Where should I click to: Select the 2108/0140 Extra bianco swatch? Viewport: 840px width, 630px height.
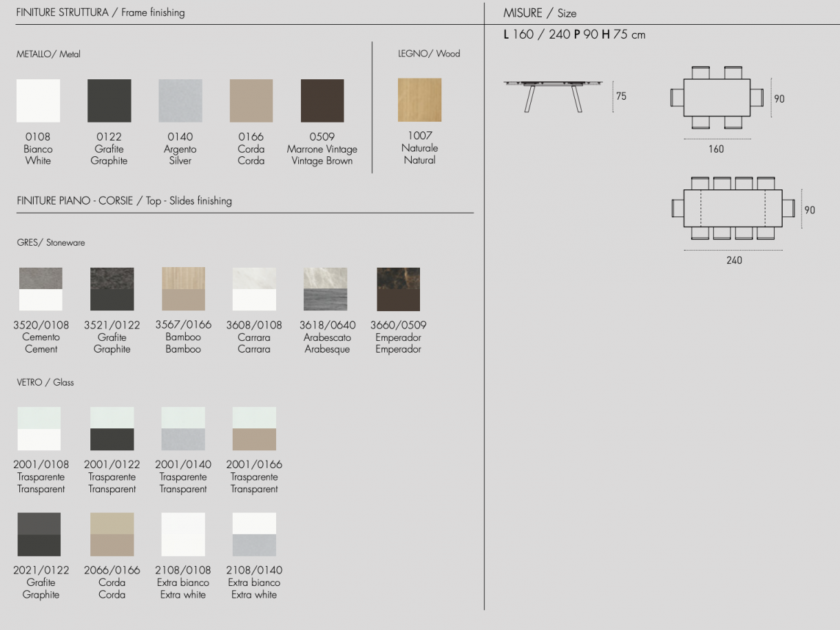point(254,534)
